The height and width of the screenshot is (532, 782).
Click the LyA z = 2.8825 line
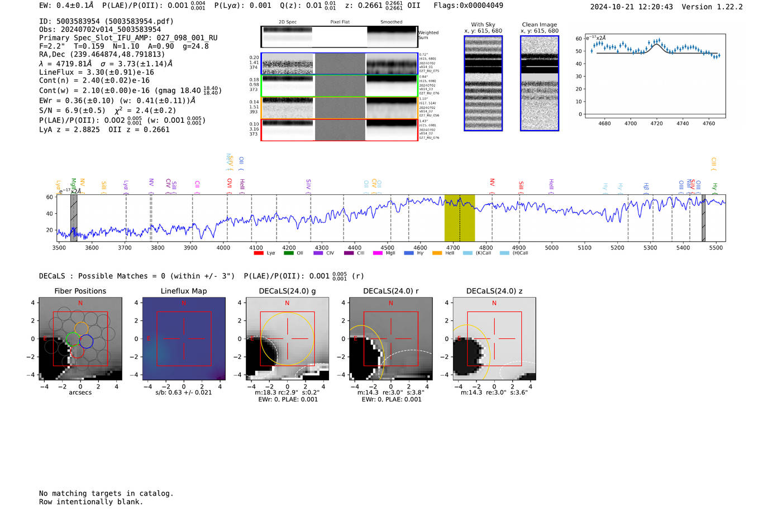pos(104,130)
